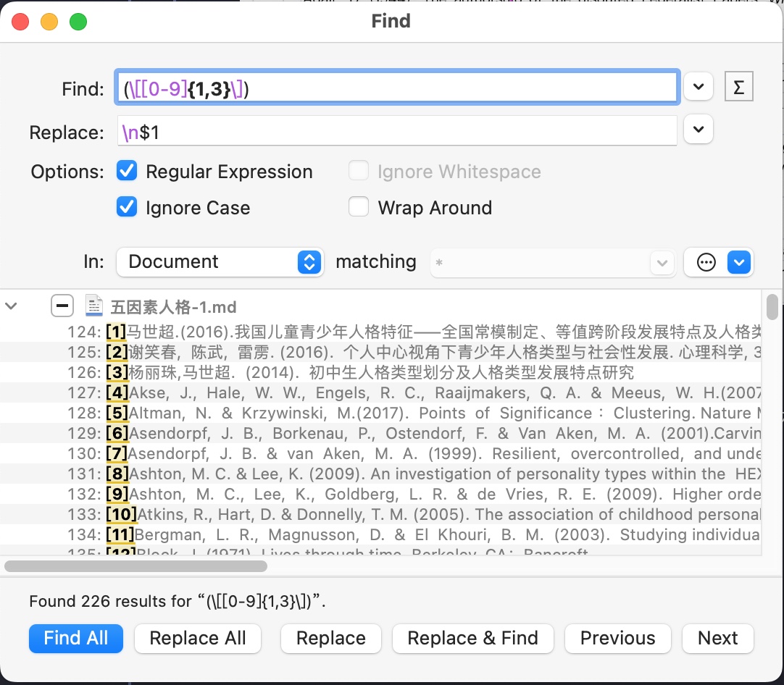Click the Replace All button
Image resolution: width=784 pixels, height=685 pixels.
pyautogui.click(x=198, y=638)
